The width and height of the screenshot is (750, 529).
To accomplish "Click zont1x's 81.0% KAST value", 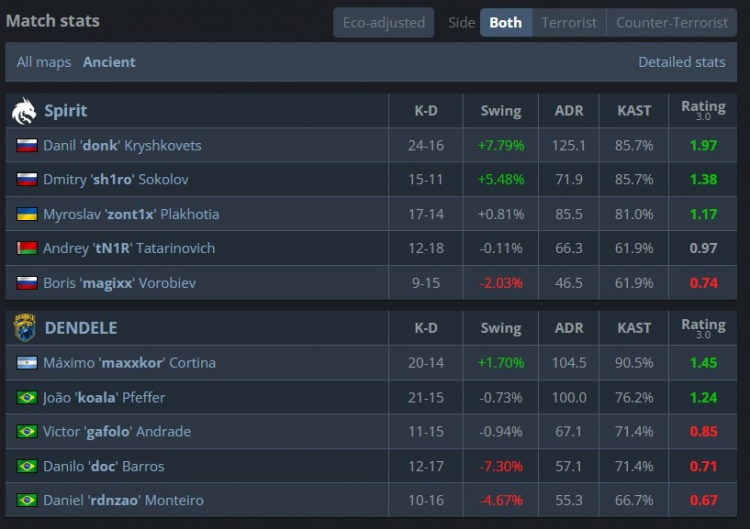I will click(x=634, y=214).
